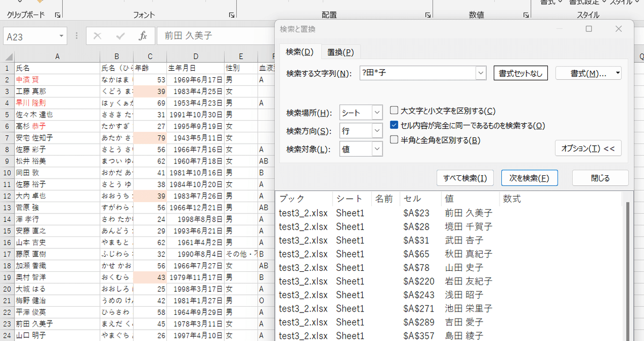Viewport: 644px width, 341px height.
Task: Select result row $A$243 浅田 昭子
Action: point(449,295)
